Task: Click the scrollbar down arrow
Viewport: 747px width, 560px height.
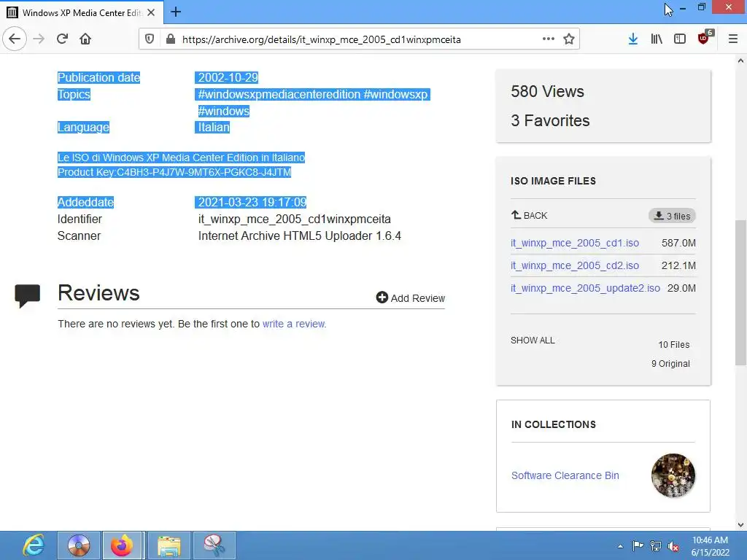Action: [740, 525]
